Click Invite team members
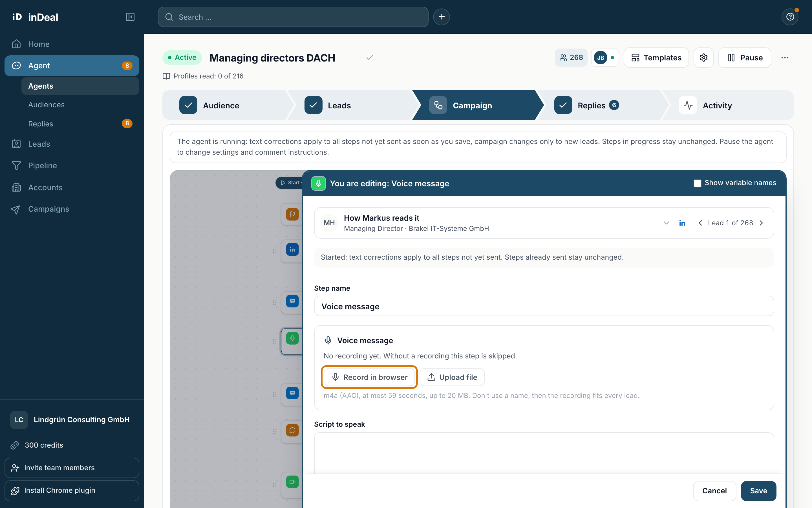 click(x=72, y=468)
